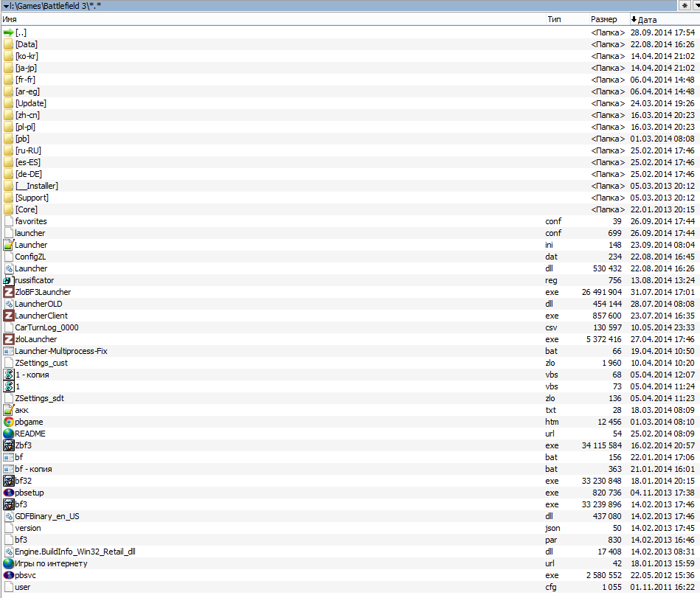Click the Engine.BuildInfo_Win32_Retail_dll file name

pyautogui.click(x=75, y=552)
